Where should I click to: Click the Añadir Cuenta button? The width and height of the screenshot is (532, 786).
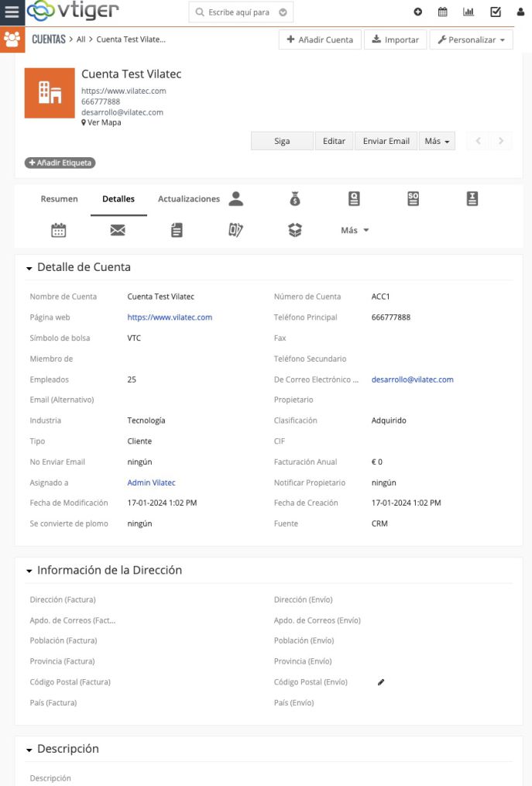pyautogui.click(x=320, y=39)
